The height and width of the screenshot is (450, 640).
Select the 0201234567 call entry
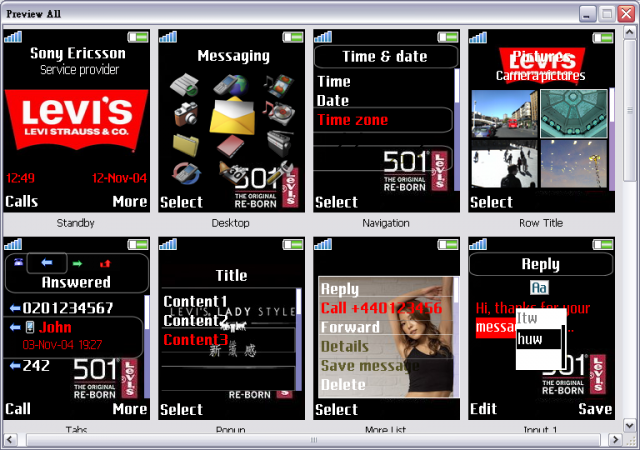click(x=73, y=307)
